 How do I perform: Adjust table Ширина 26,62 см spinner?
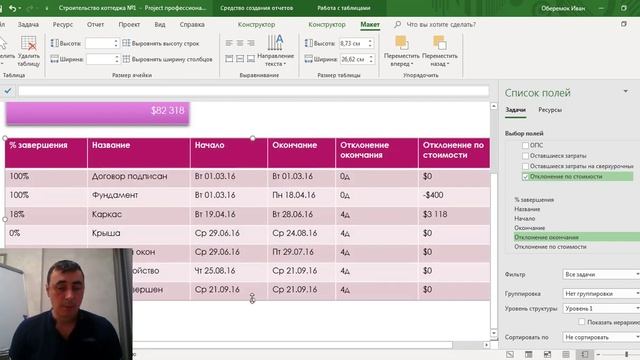pyautogui.click(x=371, y=59)
